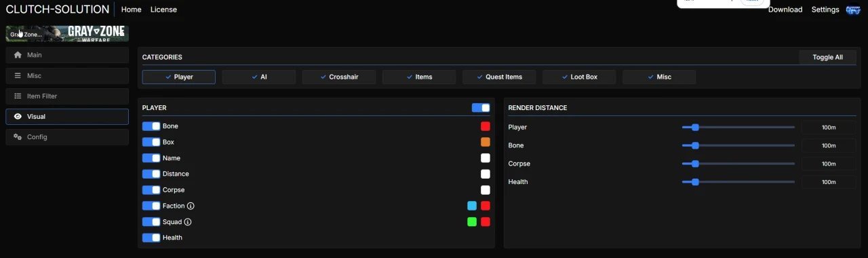This screenshot has height=258, width=868.
Task: Click the logo icon next to Settings
Action: pyautogui.click(x=853, y=10)
